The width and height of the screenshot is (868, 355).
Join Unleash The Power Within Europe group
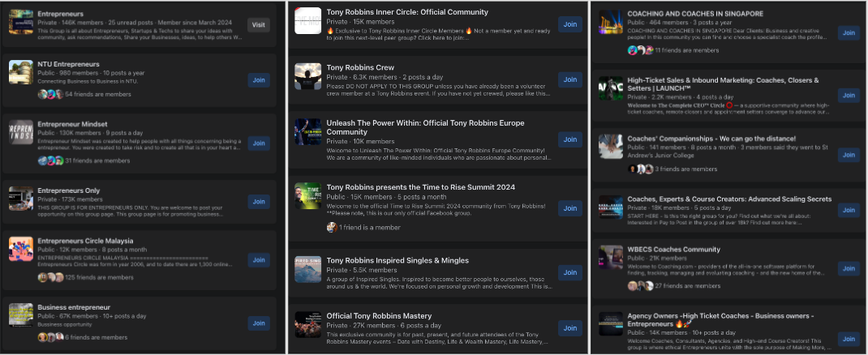pyautogui.click(x=569, y=139)
